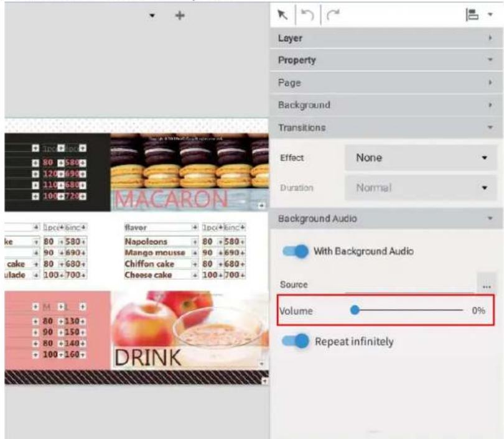Expand the Background section
Image resolution: width=504 pixels, height=439 pixels.
pyautogui.click(x=386, y=105)
